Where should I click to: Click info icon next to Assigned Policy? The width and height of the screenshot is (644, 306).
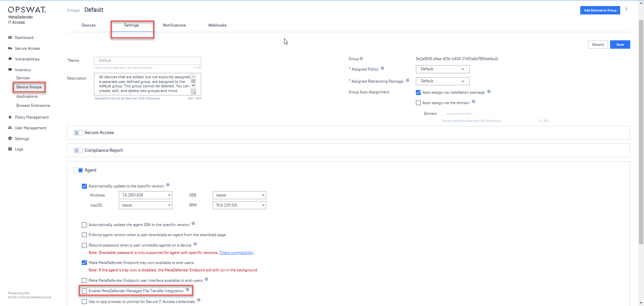pos(382,68)
